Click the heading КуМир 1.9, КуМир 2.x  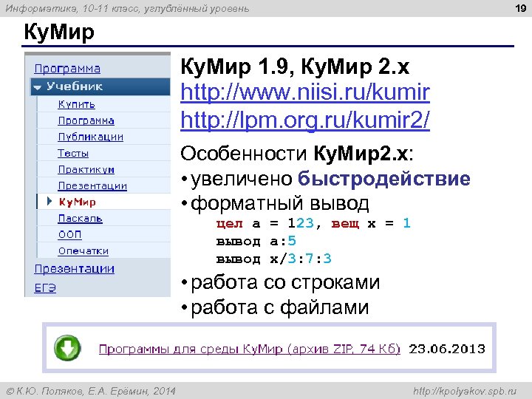[x=295, y=66]
